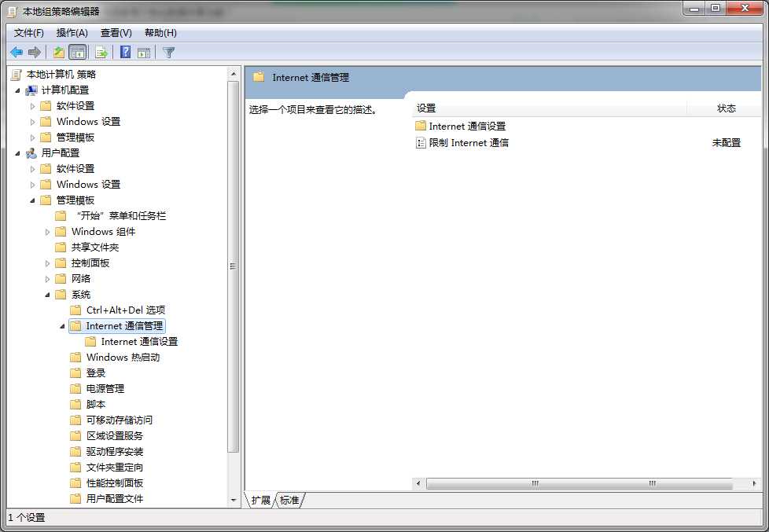Collapse the 系统 tree node
769x532 pixels.
[47, 294]
